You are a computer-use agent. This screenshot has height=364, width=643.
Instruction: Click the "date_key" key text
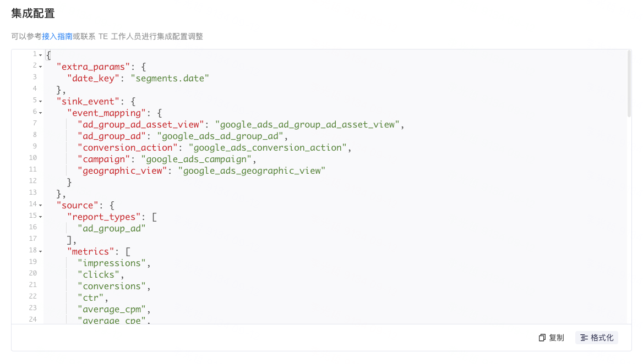pos(94,78)
